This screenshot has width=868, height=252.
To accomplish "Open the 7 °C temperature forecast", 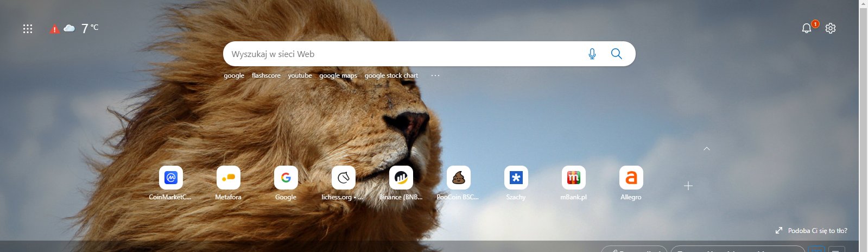I will coord(90,28).
